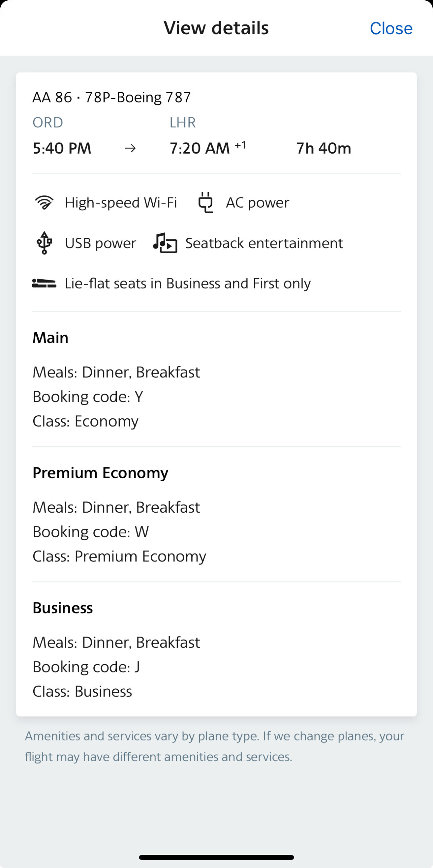Tap the home indicator bar
This screenshot has width=433, height=868.
(216, 857)
